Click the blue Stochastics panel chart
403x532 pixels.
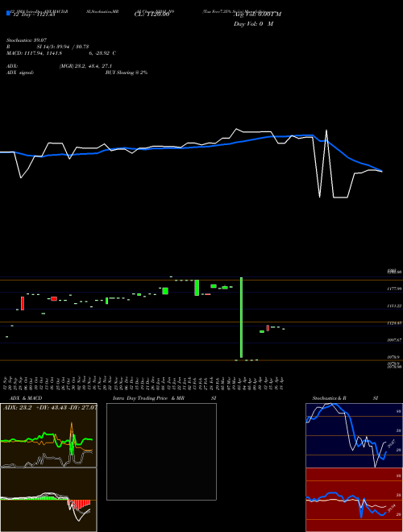coord(354,435)
